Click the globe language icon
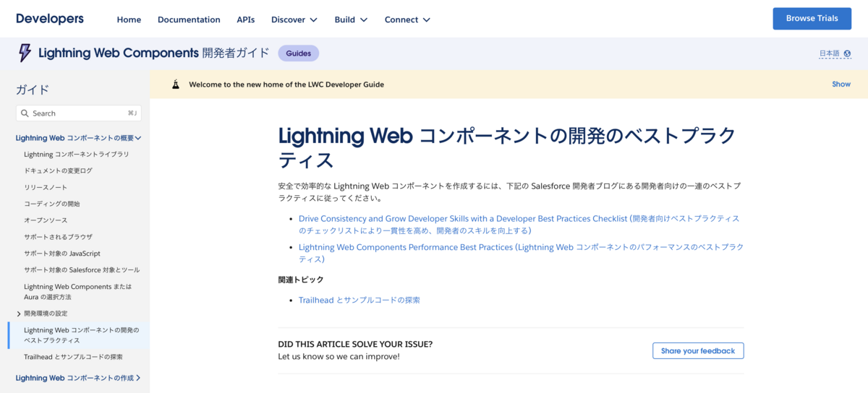 click(x=847, y=53)
